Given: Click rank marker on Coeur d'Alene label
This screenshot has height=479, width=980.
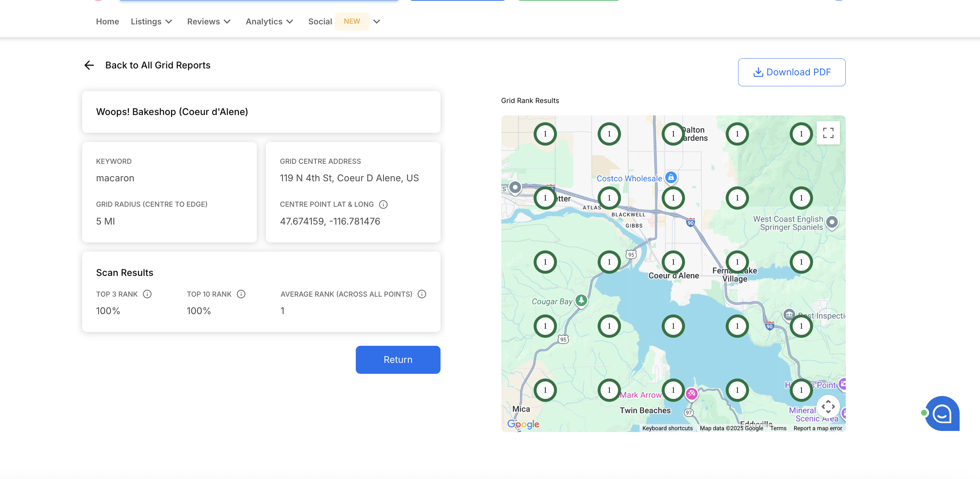Looking at the screenshot, I should click(x=673, y=262).
